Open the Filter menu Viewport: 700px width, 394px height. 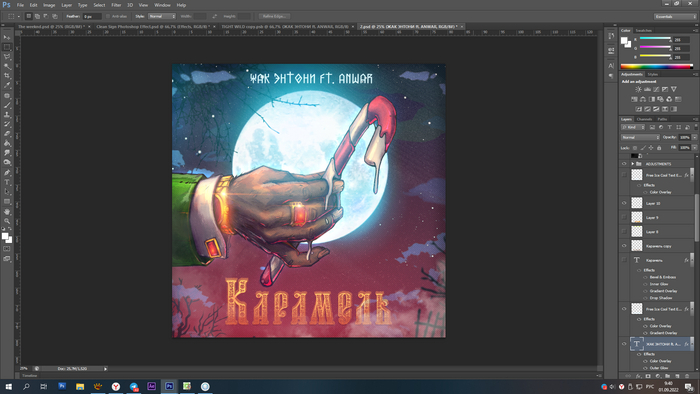(116, 5)
